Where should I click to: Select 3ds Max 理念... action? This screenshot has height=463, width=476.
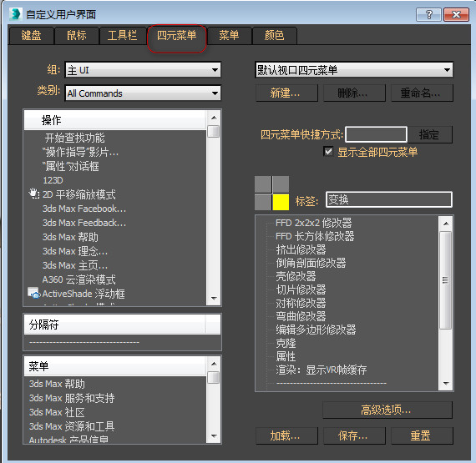click(75, 251)
